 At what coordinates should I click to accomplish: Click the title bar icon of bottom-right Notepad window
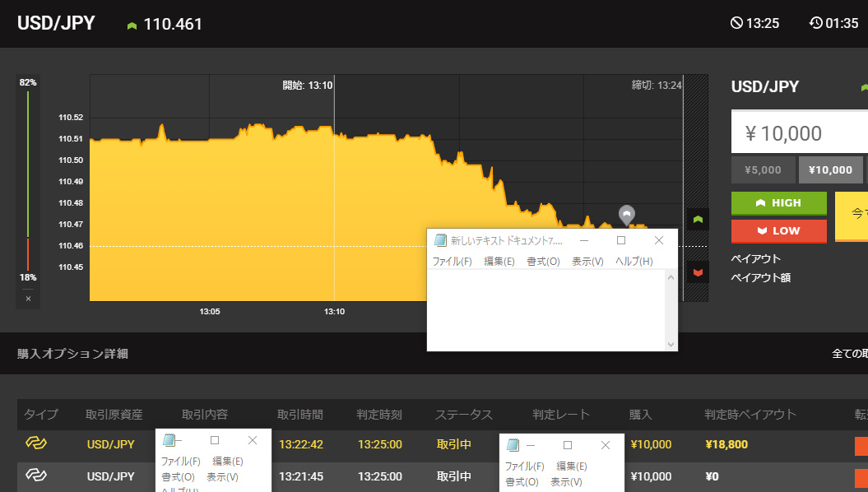[x=513, y=445]
